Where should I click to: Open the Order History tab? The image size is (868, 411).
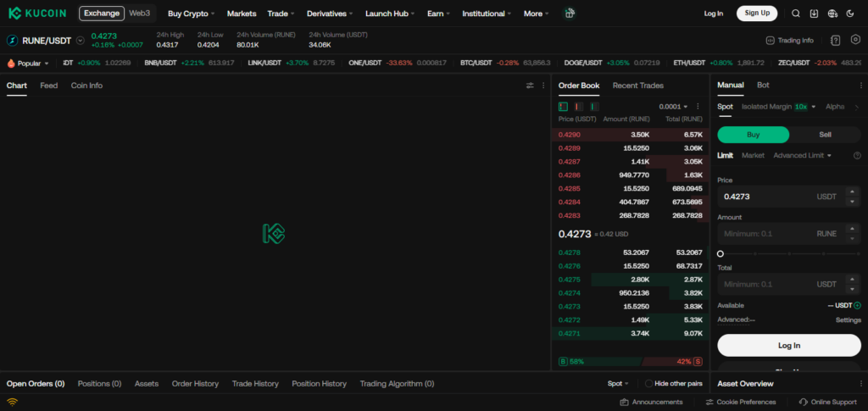[x=195, y=383]
